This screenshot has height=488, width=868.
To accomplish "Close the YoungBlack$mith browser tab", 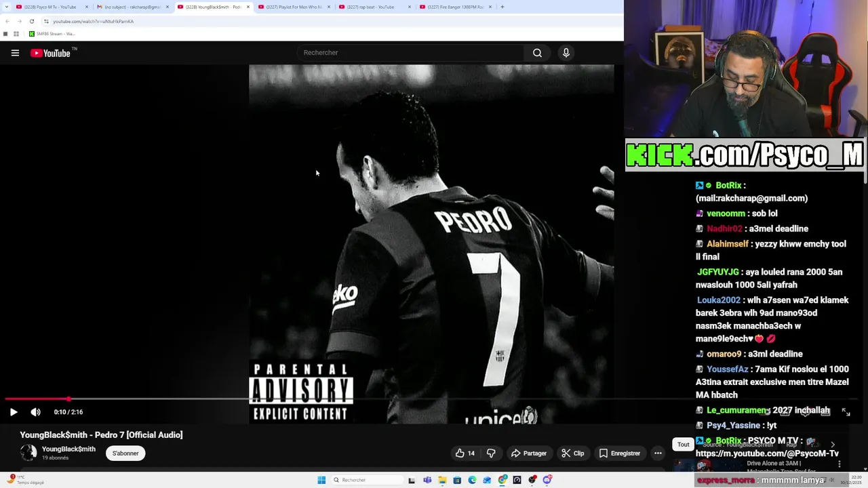I will 248,7.
